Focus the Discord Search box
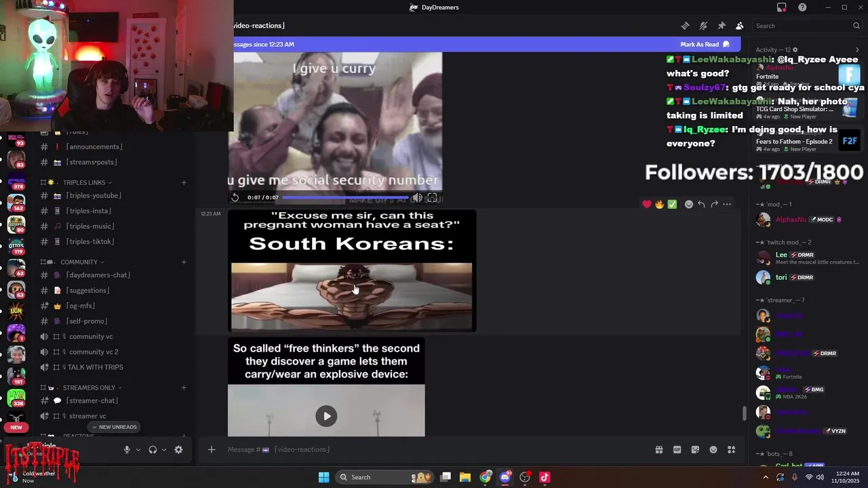 coord(807,26)
